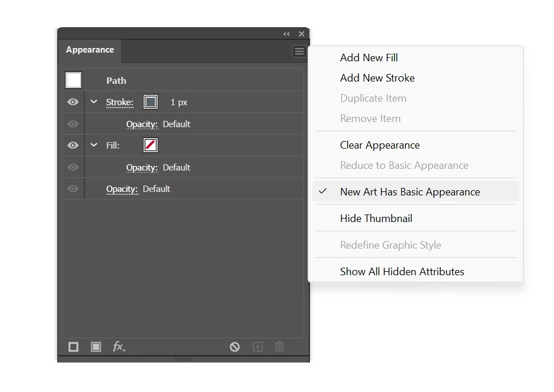Click Add New Fill icon at panel bottom
This screenshot has height=392, width=554.
point(96,347)
